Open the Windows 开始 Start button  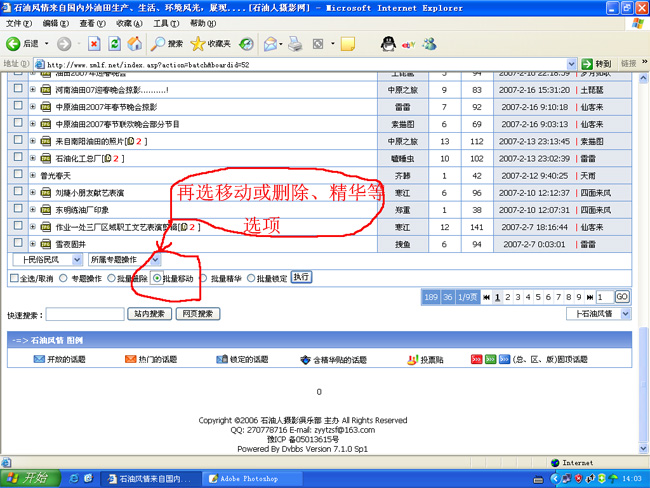point(30,478)
